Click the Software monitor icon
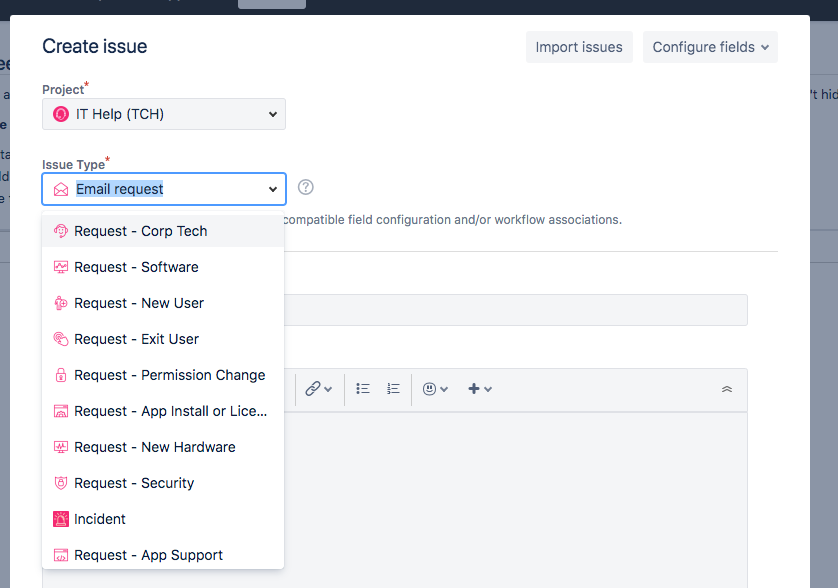Viewport: 838px width, 588px height. tap(61, 267)
